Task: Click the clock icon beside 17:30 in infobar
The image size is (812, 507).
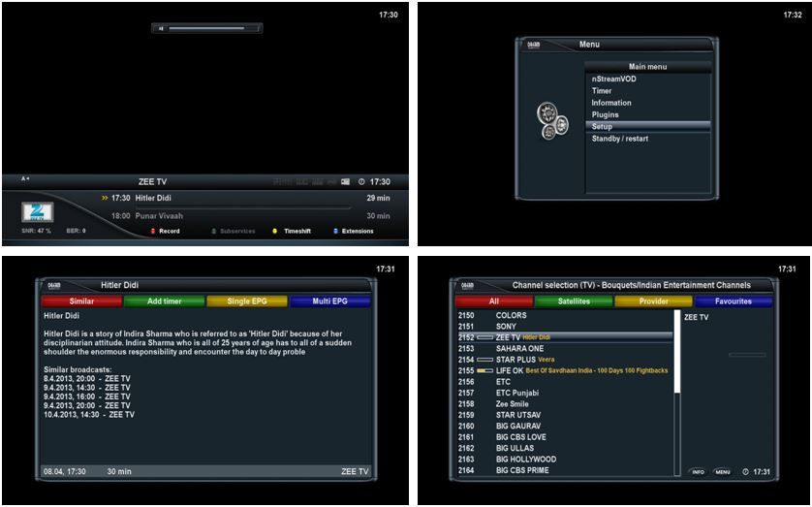Action: click(361, 182)
